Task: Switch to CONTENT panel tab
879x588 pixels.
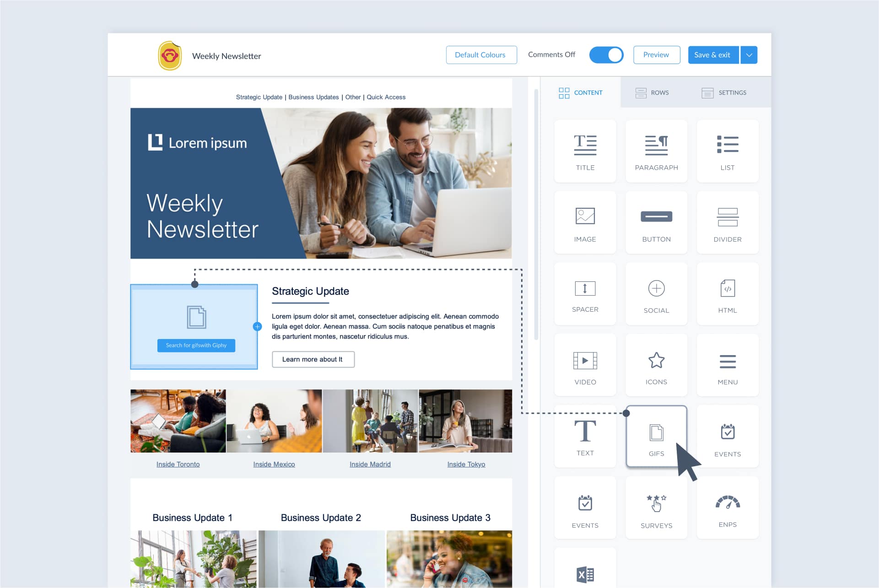Action: coord(580,92)
